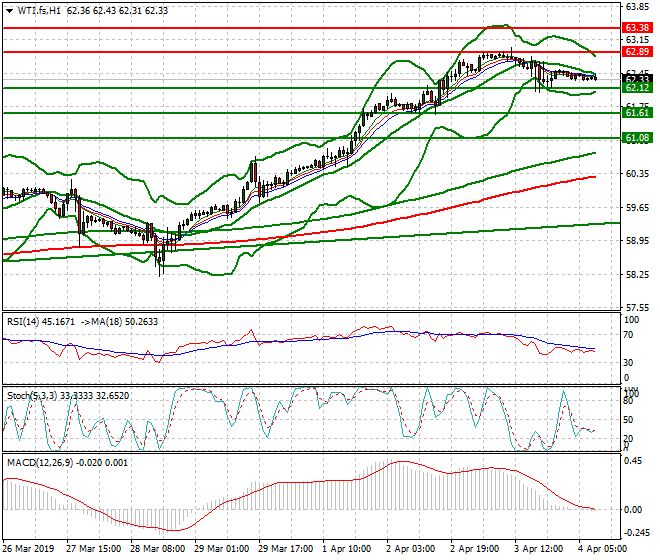Click the 59.65 price scale value
This screenshot has width=660, height=560.
pos(637,207)
